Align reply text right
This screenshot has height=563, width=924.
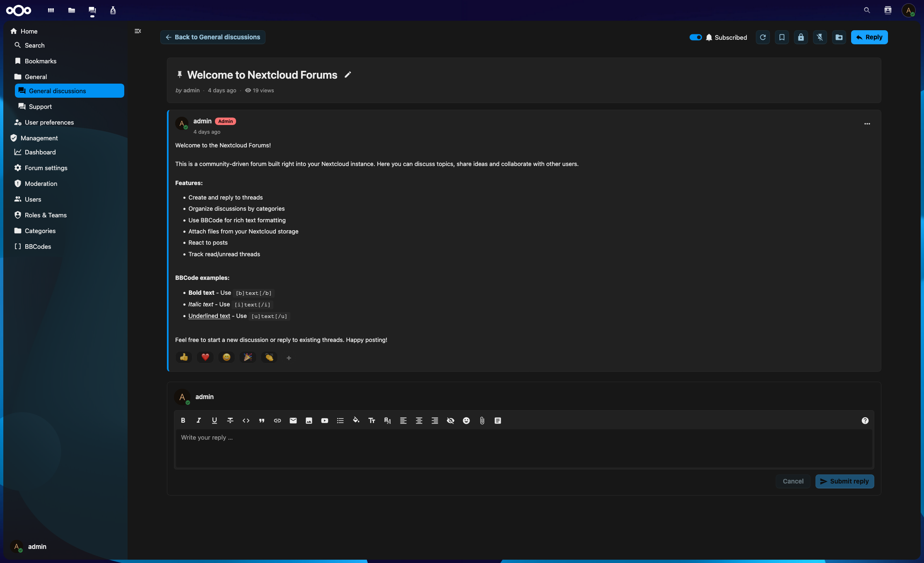click(435, 421)
